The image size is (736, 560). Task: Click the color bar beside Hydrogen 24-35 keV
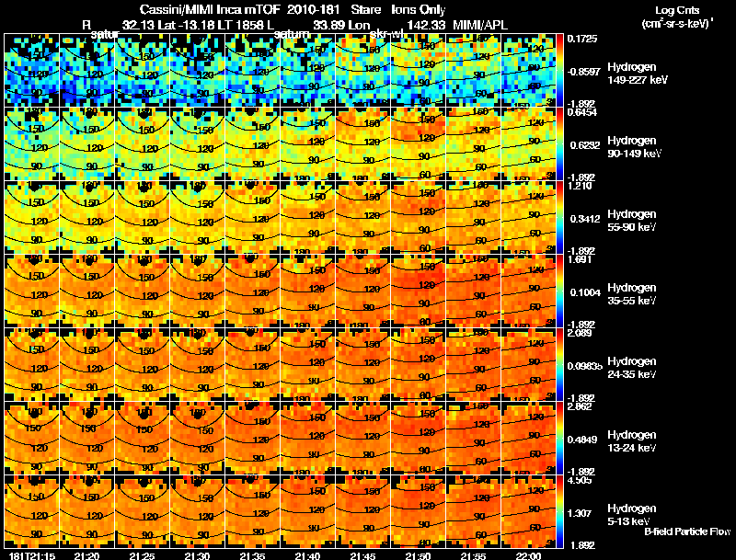[x=559, y=365]
